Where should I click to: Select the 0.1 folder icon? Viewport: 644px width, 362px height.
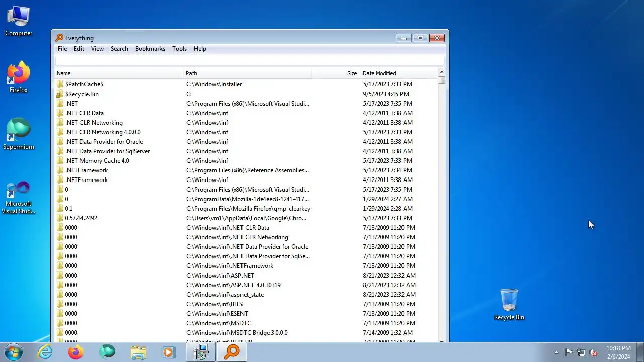(x=60, y=209)
